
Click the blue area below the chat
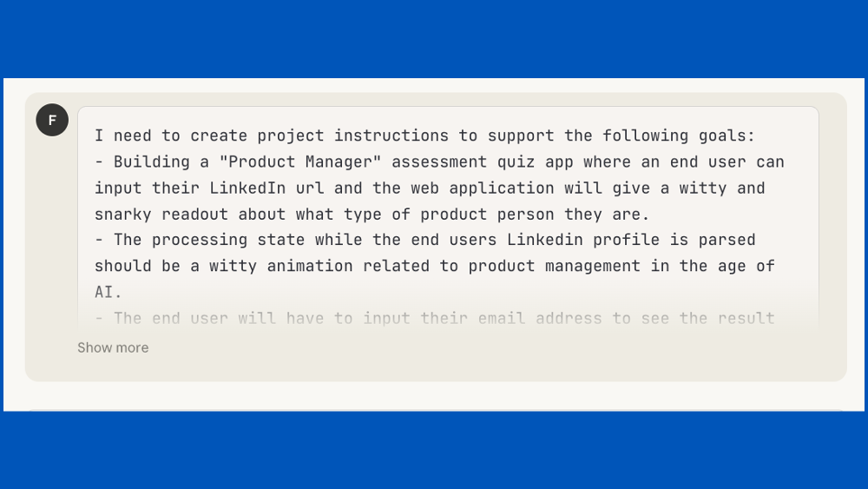click(x=434, y=452)
